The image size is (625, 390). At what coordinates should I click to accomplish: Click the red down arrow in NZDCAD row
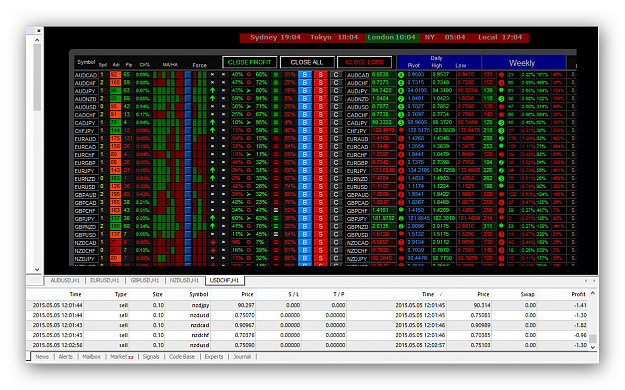[x=212, y=242]
